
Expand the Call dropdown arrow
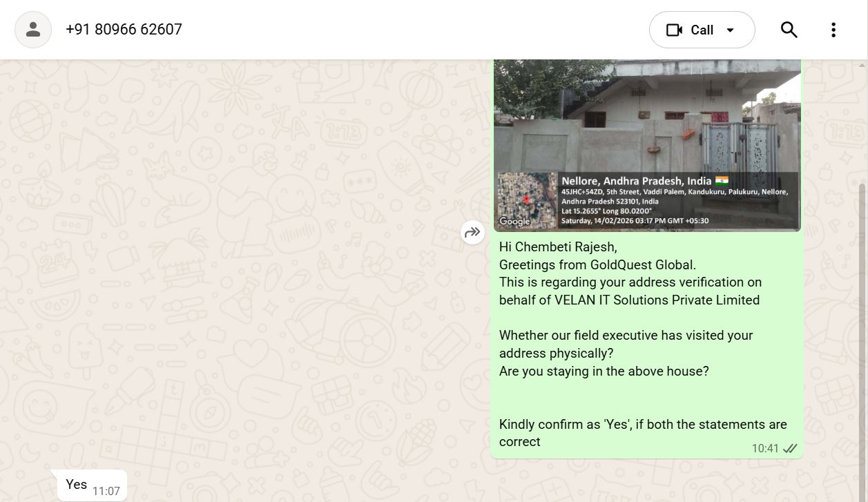point(731,30)
